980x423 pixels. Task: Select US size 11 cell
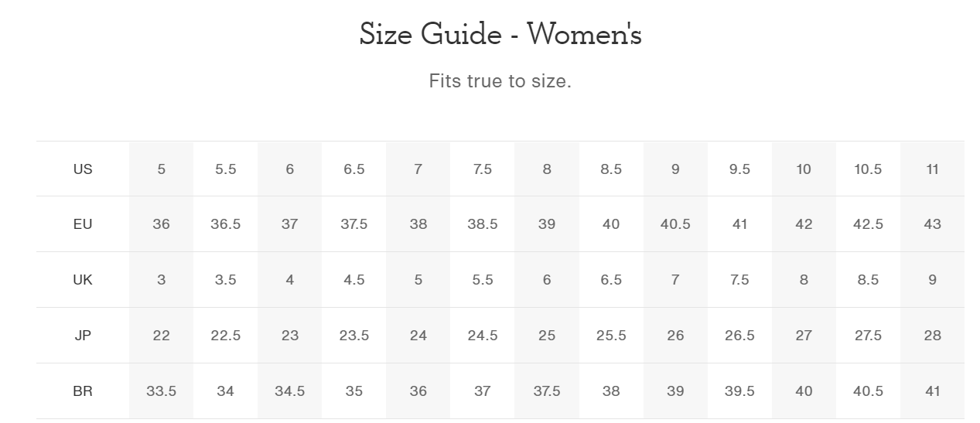pyautogui.click(x=932, y=169)
